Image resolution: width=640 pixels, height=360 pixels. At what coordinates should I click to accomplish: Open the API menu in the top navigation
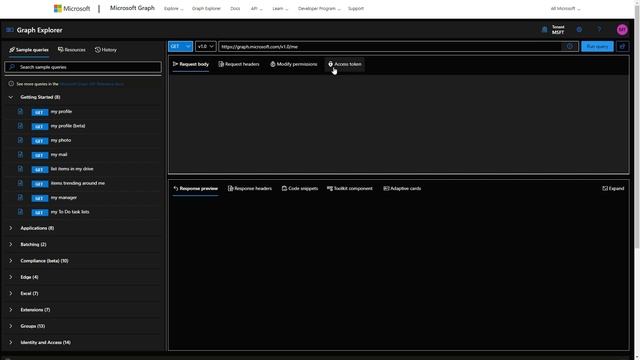click(x=256, y=9)
